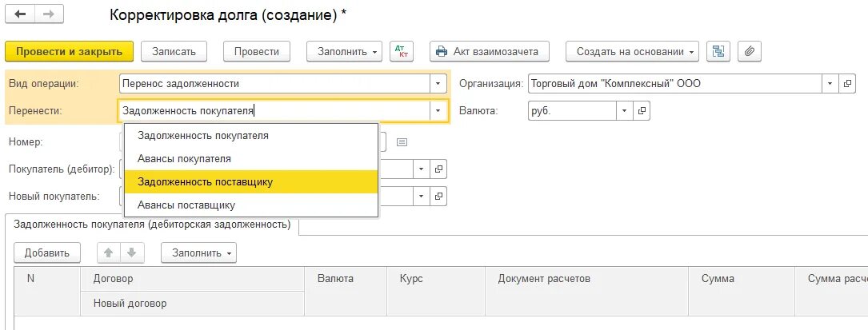Open the Дт/Кт postings view icon
Image resolution: width=868 pixels, height=330 pixels.
pyautogui.click(x=402, y=51)
